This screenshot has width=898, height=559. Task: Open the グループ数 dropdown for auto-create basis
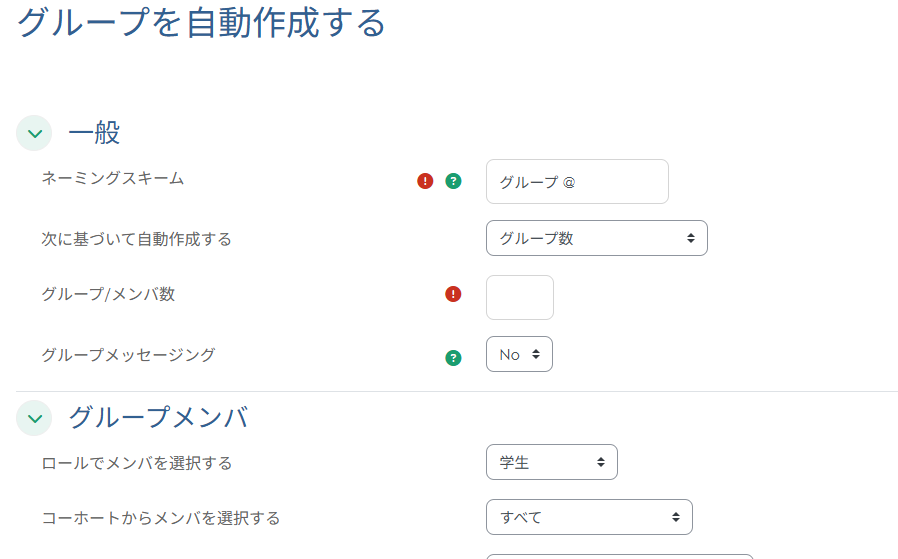tap(596, 238)
